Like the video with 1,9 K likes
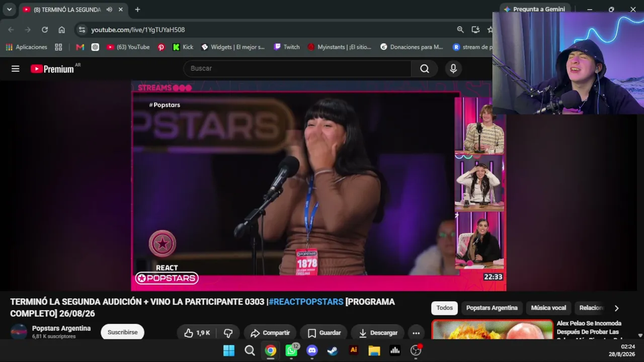The width and height of the screenshot is (644, 362). (x=197, y=333)
